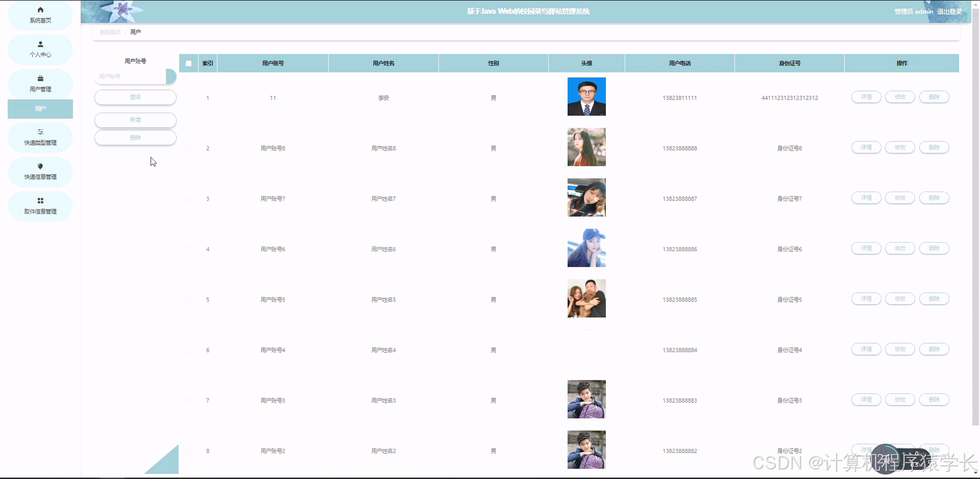Click the 用户电话 column header
Screen dimensions: 980x479
[x=680, y=63]
